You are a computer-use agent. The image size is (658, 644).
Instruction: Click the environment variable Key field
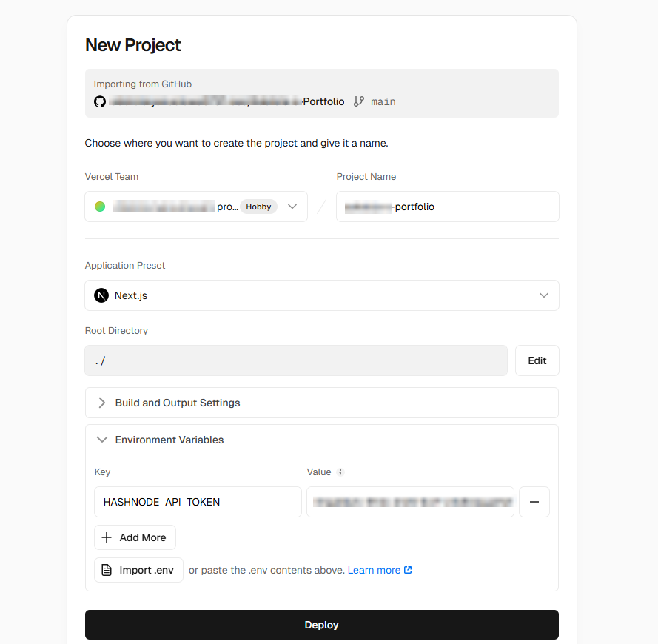198,502
